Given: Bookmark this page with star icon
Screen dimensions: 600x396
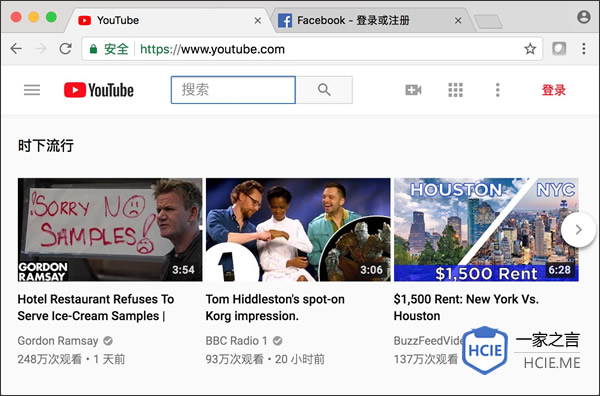Looking at the screenshot, I should click(x=530, y=49).
